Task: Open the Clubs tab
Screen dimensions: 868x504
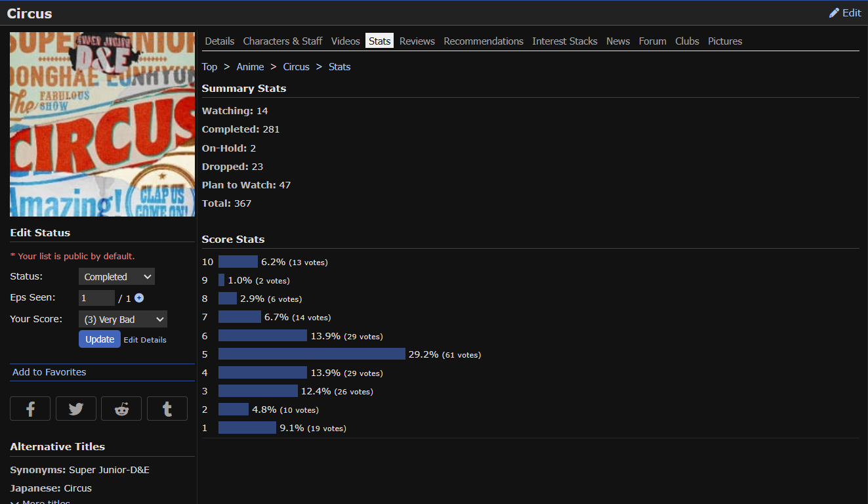Action: pyautogui.click(x=687, y=41)
